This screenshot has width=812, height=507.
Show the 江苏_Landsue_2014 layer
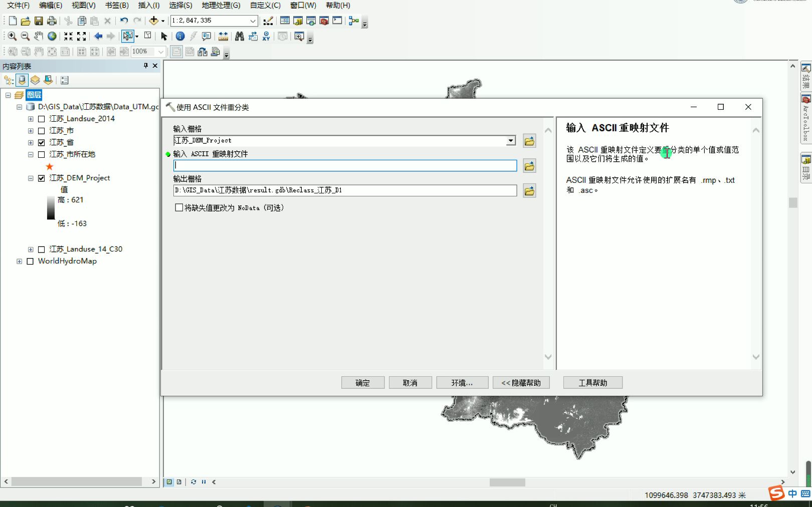(42, 119)
